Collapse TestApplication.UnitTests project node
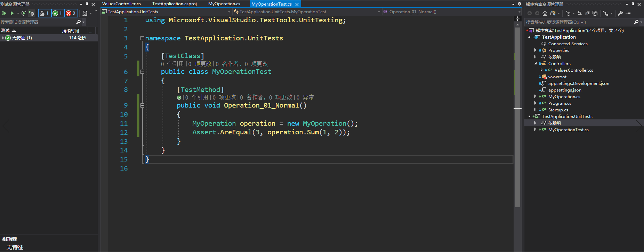The height and width of the screenshot is (252, 644). (529, 117)
